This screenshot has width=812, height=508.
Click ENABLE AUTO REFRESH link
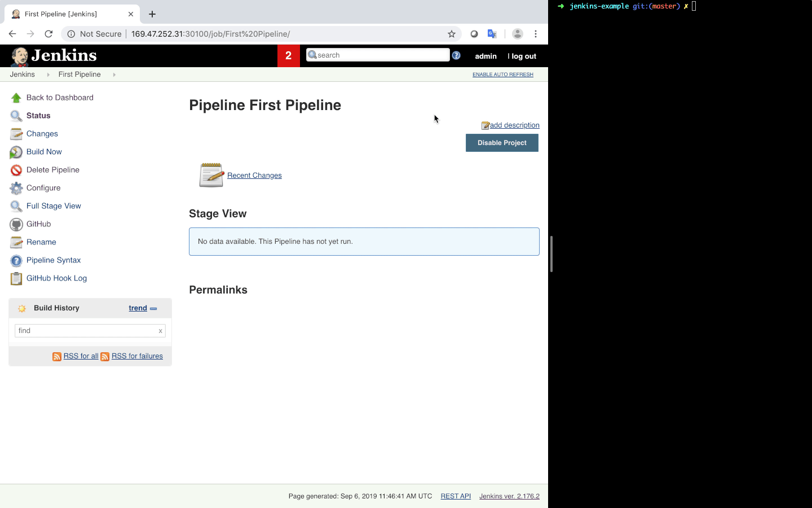(503, 75)
